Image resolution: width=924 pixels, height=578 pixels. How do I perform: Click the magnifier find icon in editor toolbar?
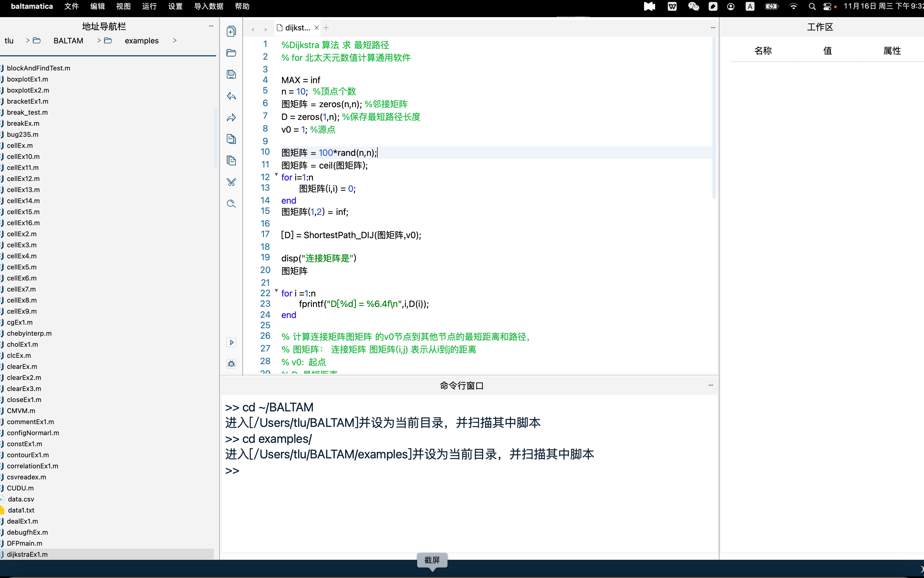[x=231, y=203]
